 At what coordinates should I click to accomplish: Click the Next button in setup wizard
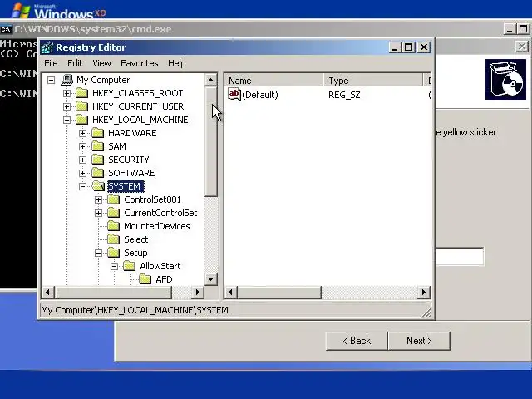coord(419,341)
